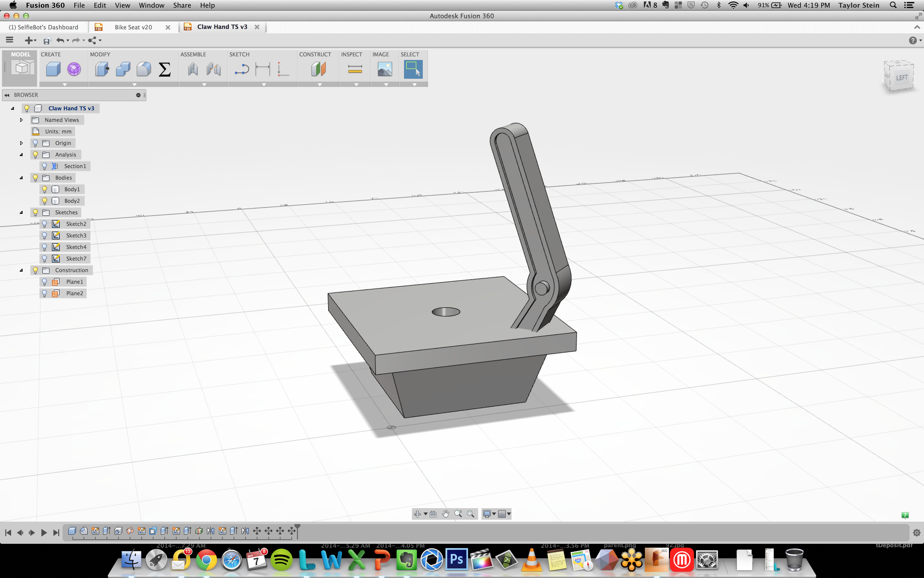Jump to timeline beginning

[x=8, y=532]
